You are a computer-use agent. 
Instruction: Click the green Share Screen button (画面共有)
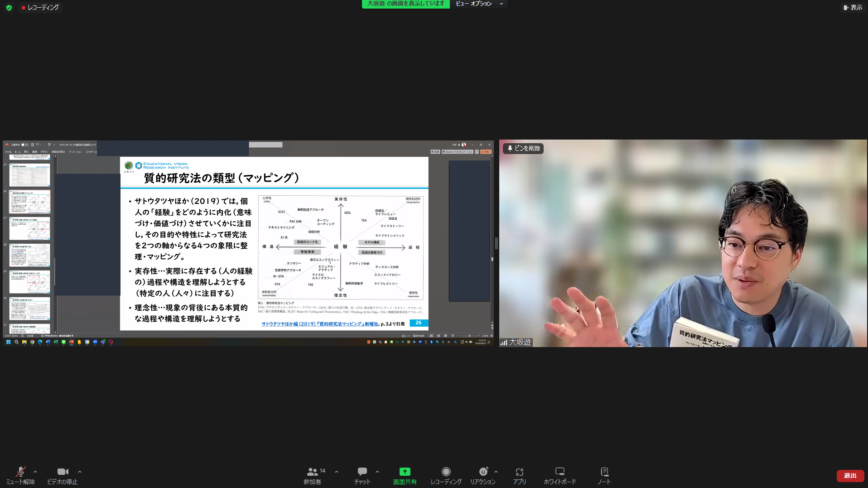point(405,475)
